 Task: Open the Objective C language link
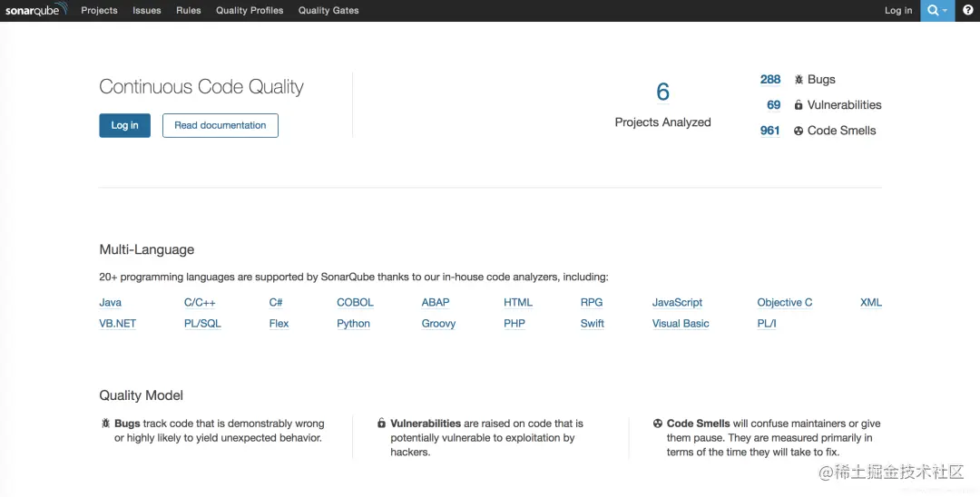pos(784,302)
